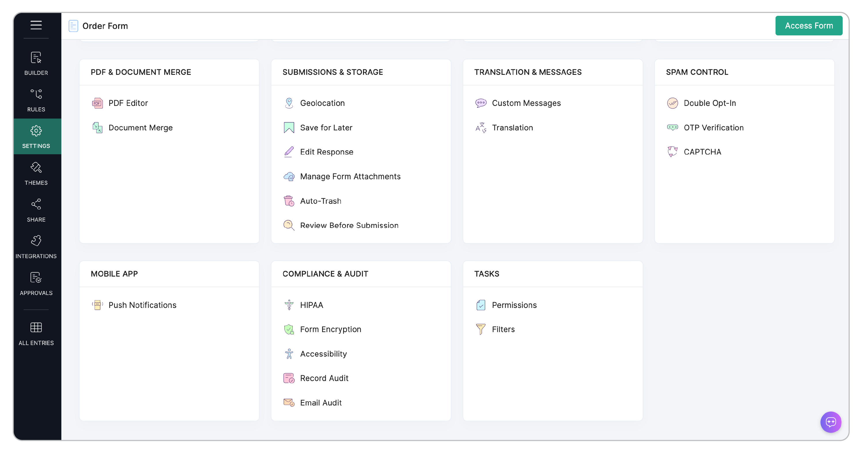
Task: Click Review Before Submission magnifier icon
Action: pyautogui.click(x=289, y=225)
